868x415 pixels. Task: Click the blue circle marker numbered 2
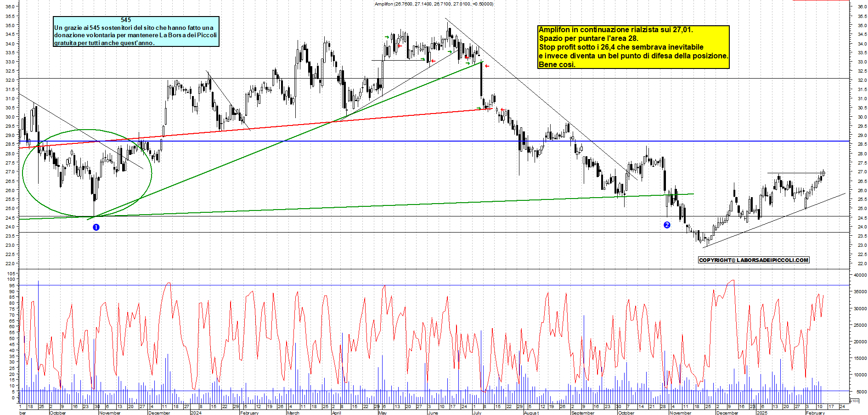click(x=667, y=225)
